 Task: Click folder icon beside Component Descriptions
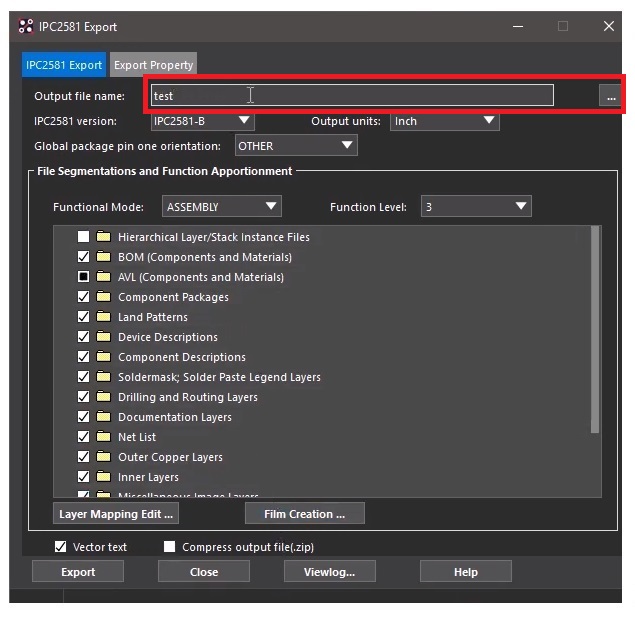(103, 356)
